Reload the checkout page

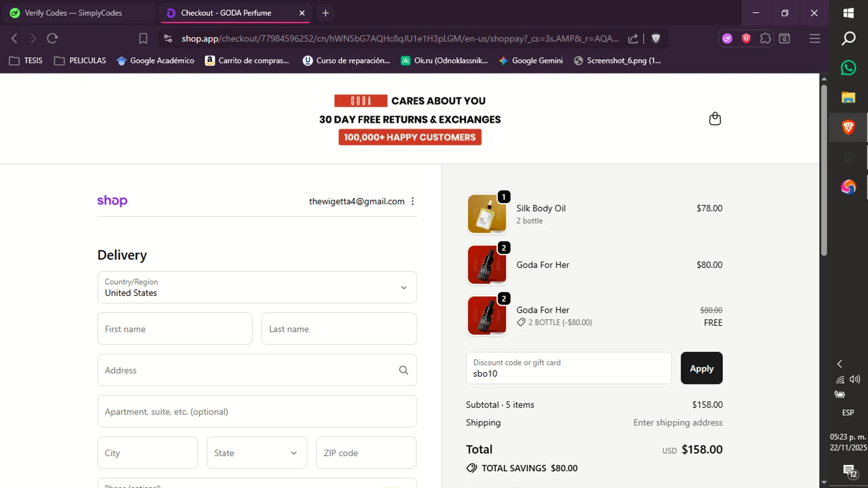tap(53, 38)
